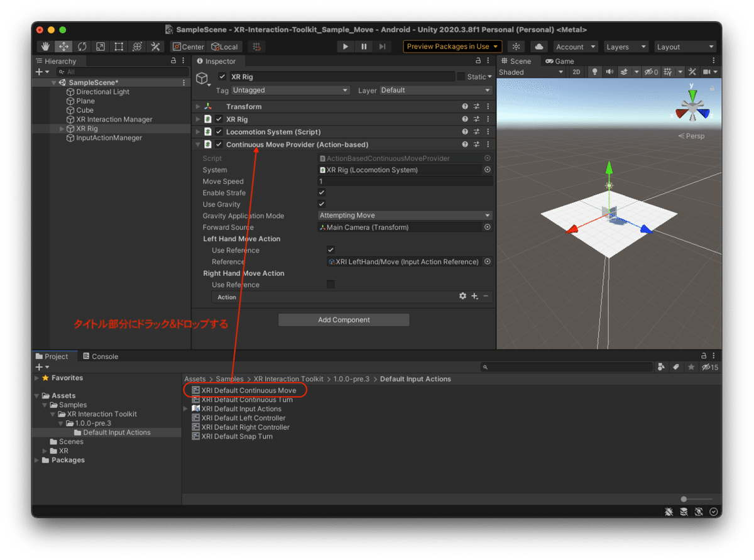Open the Gravity Application Mode dropdown

pyautogui.click(x=405, y=216)
